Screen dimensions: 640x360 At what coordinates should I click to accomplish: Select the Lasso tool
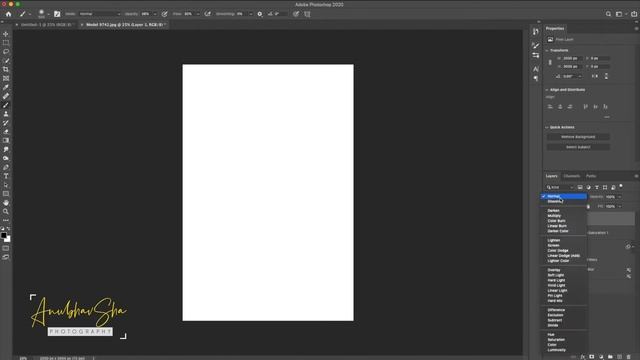point(6,52)
